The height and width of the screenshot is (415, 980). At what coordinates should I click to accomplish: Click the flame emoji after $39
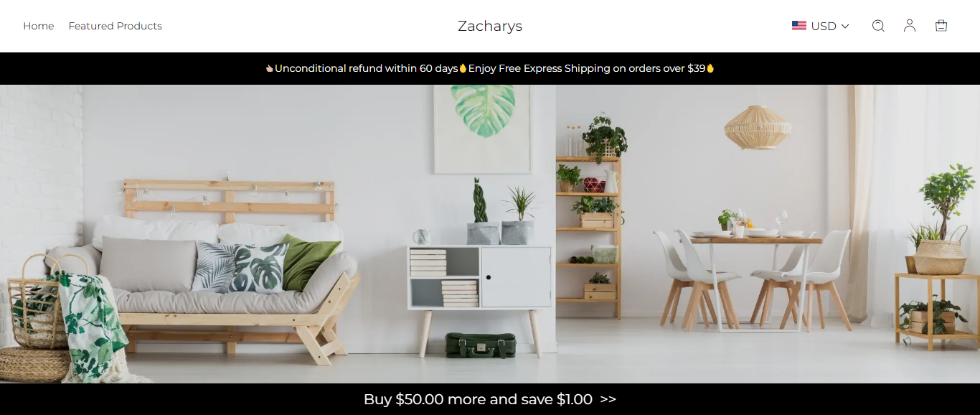coord(710,68)
